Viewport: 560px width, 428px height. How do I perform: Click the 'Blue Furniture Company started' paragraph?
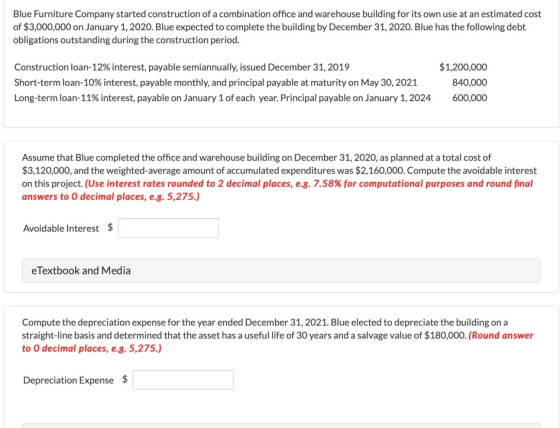(277, 27)
